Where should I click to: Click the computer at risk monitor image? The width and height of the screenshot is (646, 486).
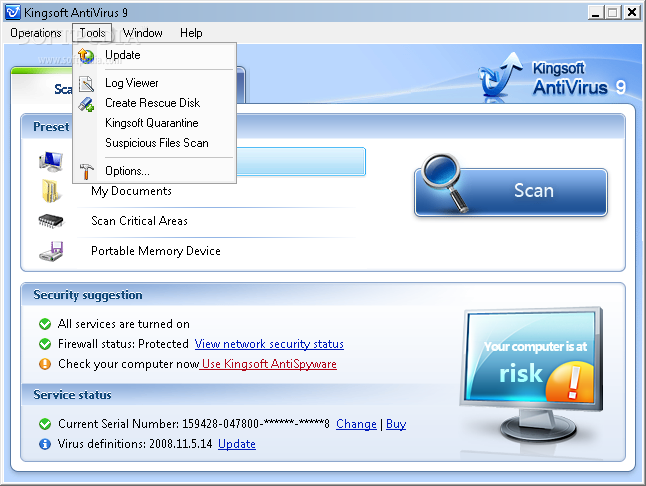tap(531, 374)
